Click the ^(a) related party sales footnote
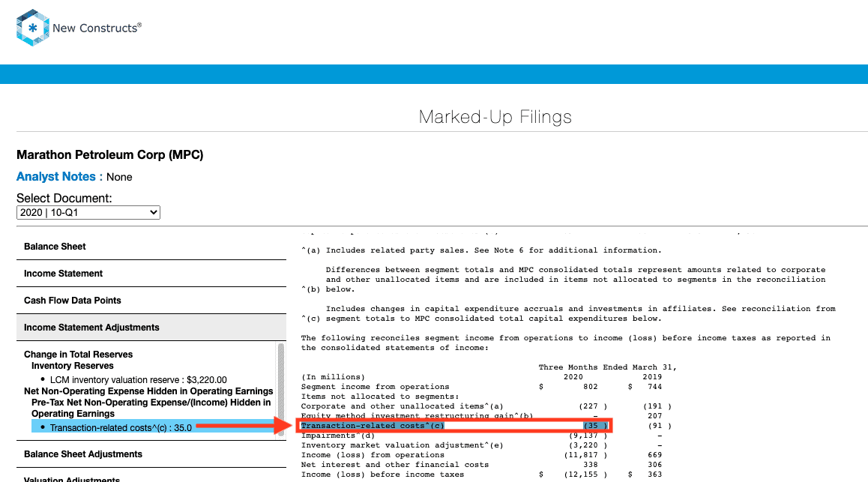This screenshot has width=868, height=482. pyautogui.click(x=482, y=250)
